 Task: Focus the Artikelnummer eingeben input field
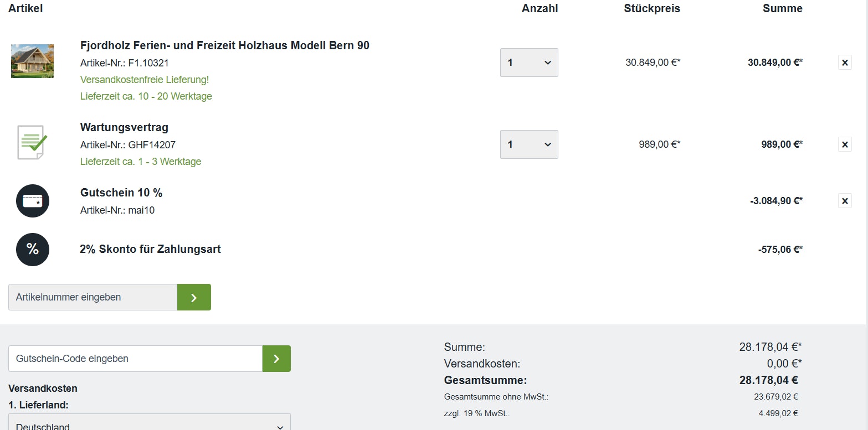(93, 297)
